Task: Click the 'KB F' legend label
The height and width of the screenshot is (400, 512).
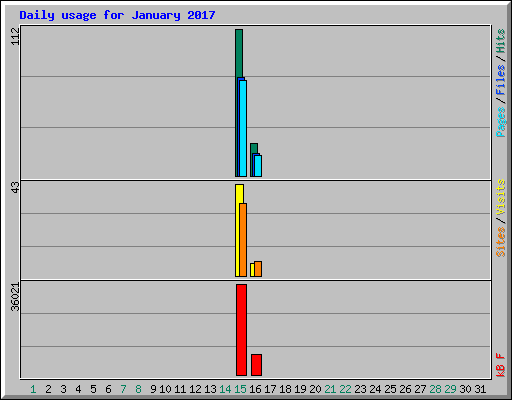Action: pyautogui.click(x=500, y=365)
